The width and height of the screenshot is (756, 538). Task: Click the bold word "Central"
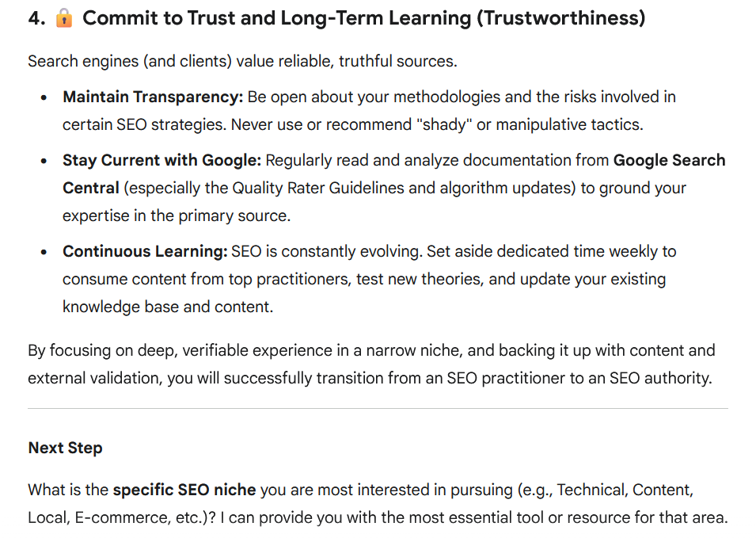pyautogui.click(x=91, y=189)
